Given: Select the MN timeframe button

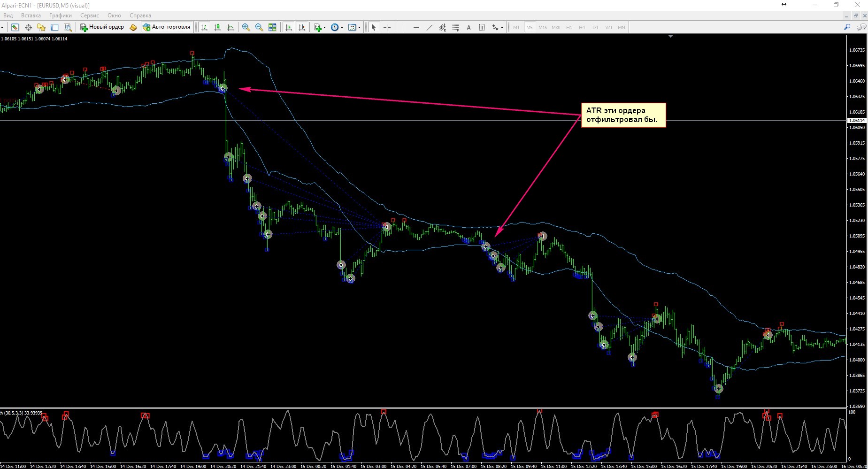Looking at the screenshot, I should [622, 27].
